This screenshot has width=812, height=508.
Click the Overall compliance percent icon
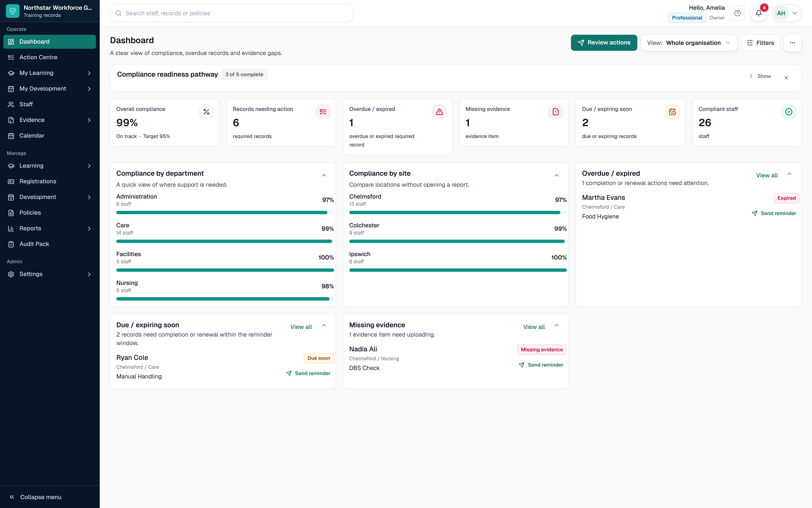(206, 112)
